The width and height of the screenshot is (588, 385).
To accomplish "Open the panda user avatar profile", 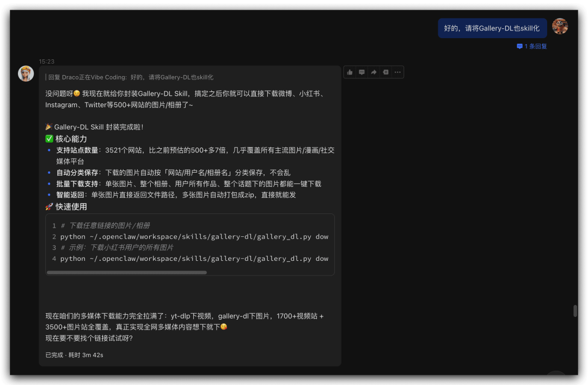I will pos(560,26).
